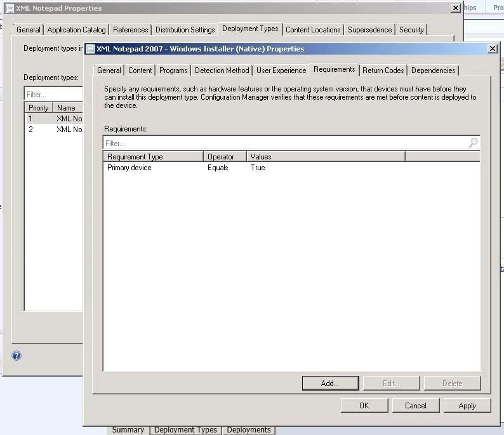
Task: Close the Windows Installer (Native) Properties dialog
Action: click(x=493, y=48)
